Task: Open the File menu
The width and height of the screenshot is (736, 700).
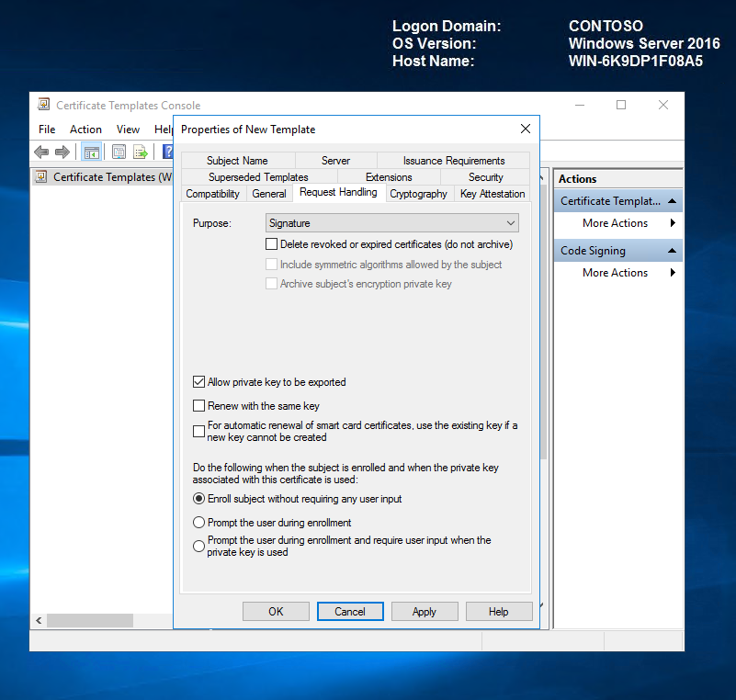Action: (x=47, y=129)
